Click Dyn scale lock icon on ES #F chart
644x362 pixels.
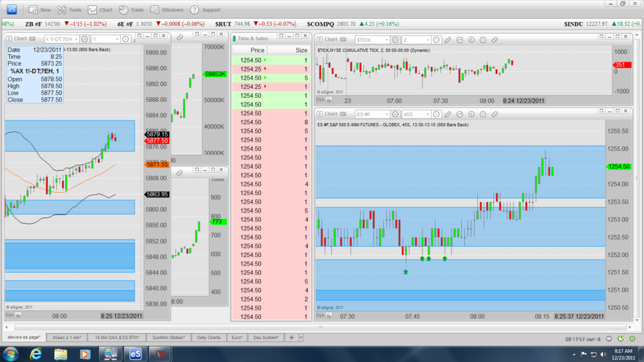328,316
